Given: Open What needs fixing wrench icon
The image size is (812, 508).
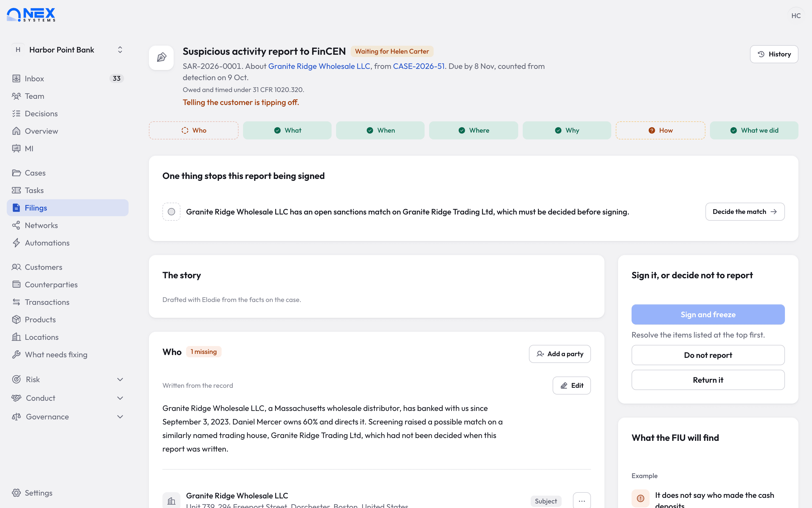Looking at the screenshot, I should point(16,354).
